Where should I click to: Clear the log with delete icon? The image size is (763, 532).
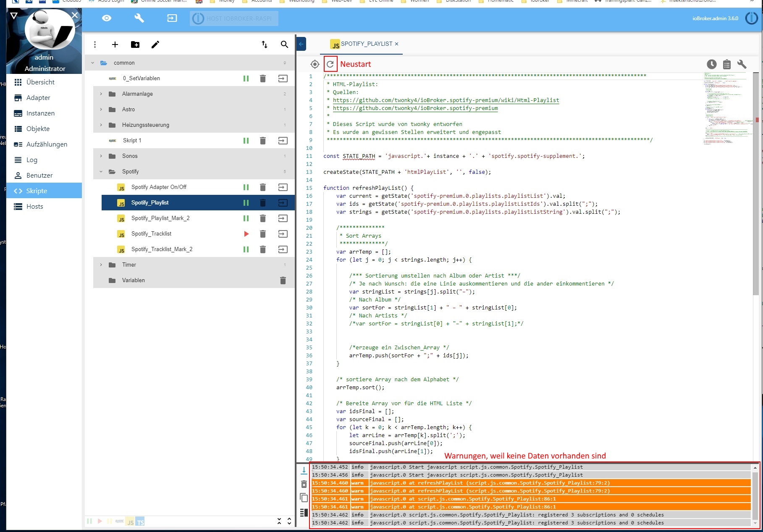pos(304,485)
